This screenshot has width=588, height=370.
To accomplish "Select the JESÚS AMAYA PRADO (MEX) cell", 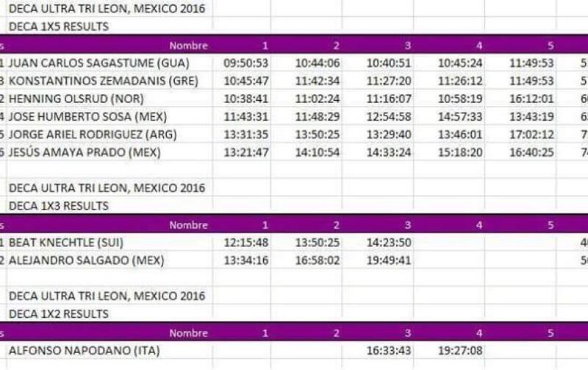I will (x=110, y=152).
